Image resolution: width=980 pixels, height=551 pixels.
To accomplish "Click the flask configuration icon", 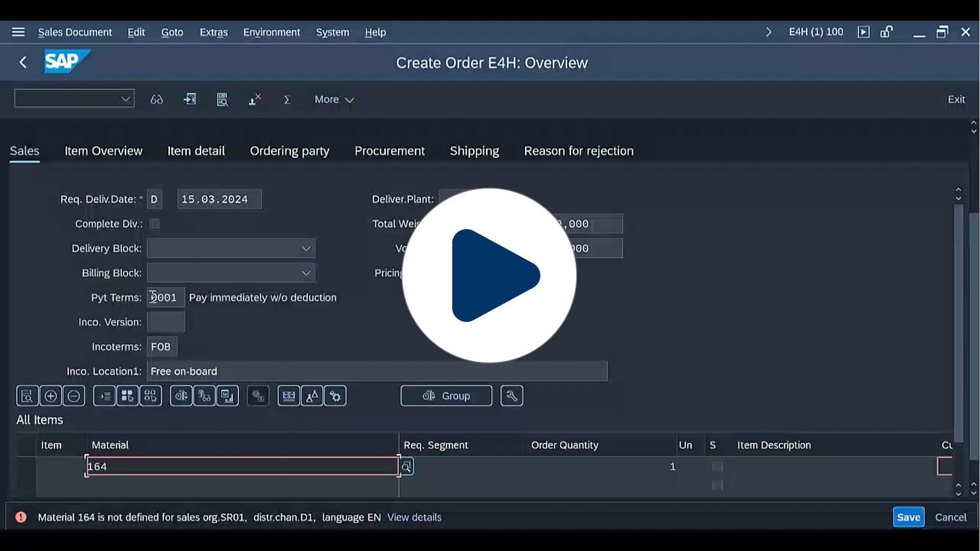I will coord(312,396).
